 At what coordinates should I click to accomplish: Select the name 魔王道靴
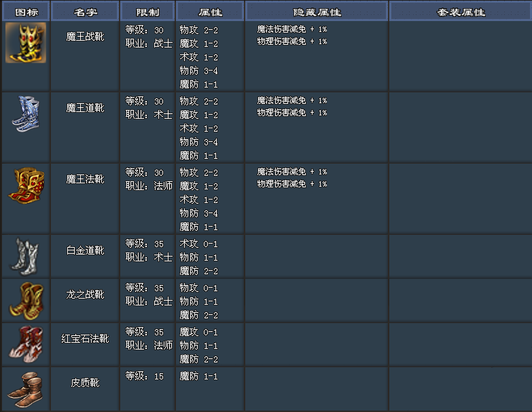tap(85, 108)
